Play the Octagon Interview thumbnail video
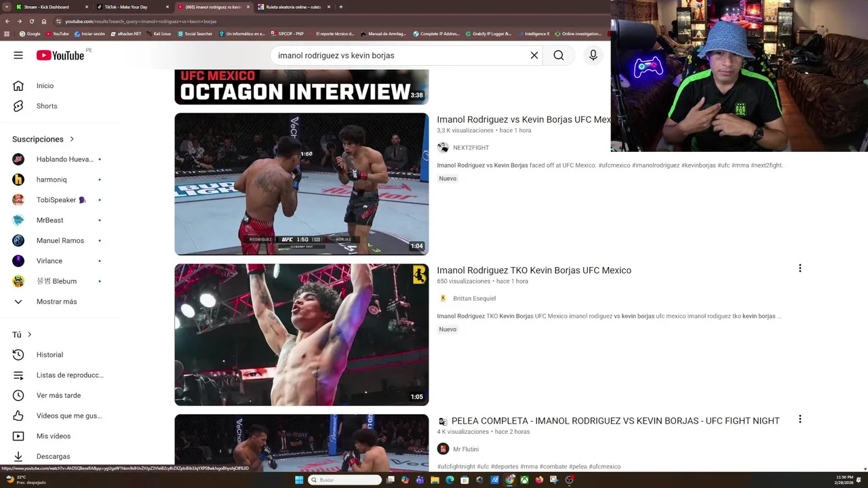The image size is (868, 488). tap(302, 87)
